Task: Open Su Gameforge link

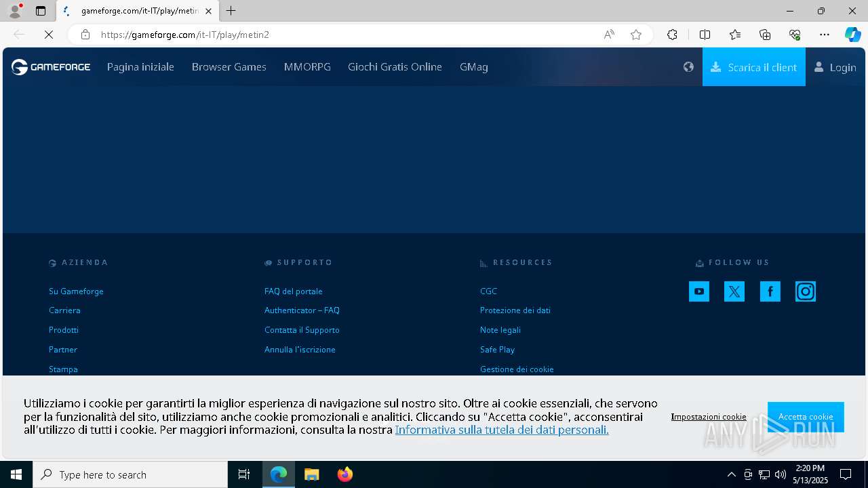Action: click(x=76, y=291)
